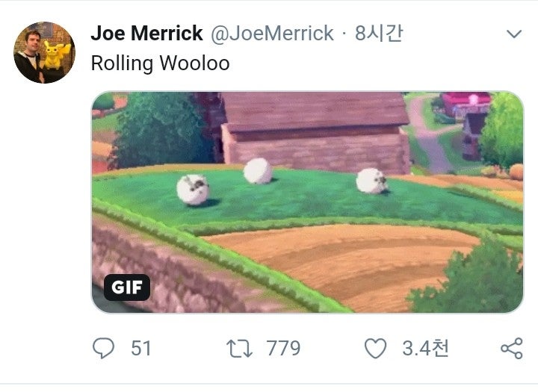Click the 779 retweets count
Screen dimensions: 538x392
[283, 348]
